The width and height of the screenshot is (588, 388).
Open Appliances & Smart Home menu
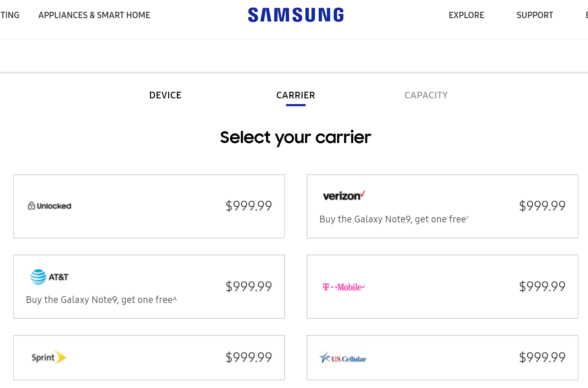[94, 15]
